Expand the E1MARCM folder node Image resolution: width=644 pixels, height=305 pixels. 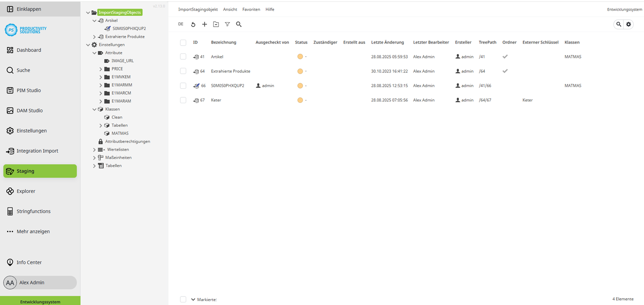pos(100,93)
